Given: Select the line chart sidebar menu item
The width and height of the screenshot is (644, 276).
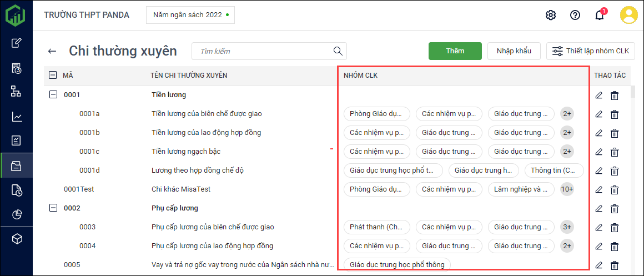Looking at the screenshot, I should coord(17,117).
